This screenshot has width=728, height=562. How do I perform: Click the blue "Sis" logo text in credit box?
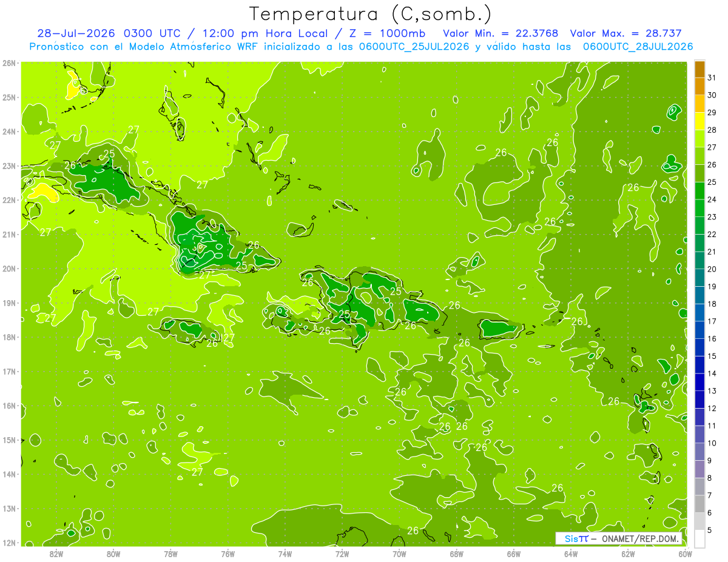[571, 538]
